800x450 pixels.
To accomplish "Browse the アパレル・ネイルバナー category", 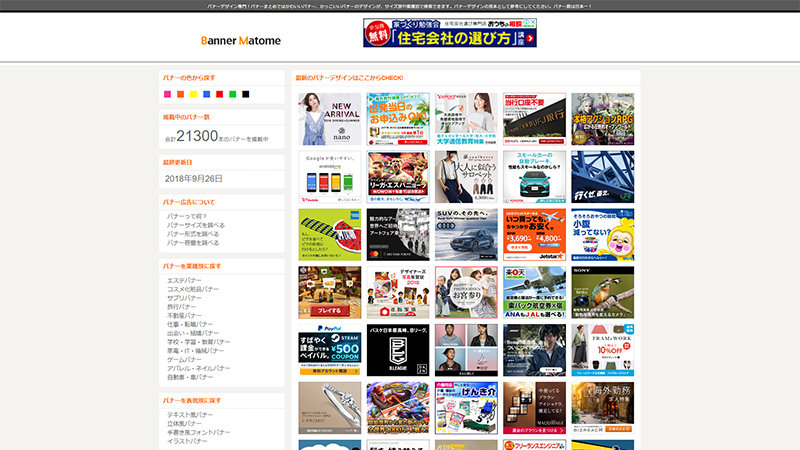I will coord(198,368).
